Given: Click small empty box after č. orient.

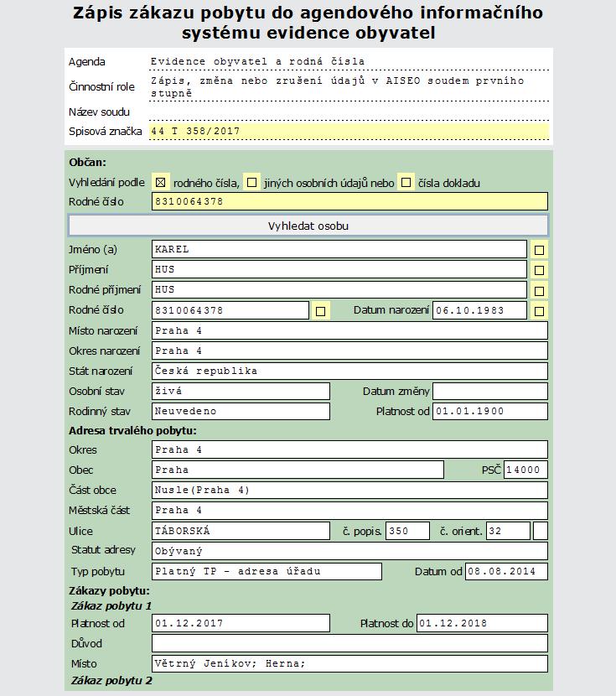Looking at the screenshot, I should click(x=541, y=531).
